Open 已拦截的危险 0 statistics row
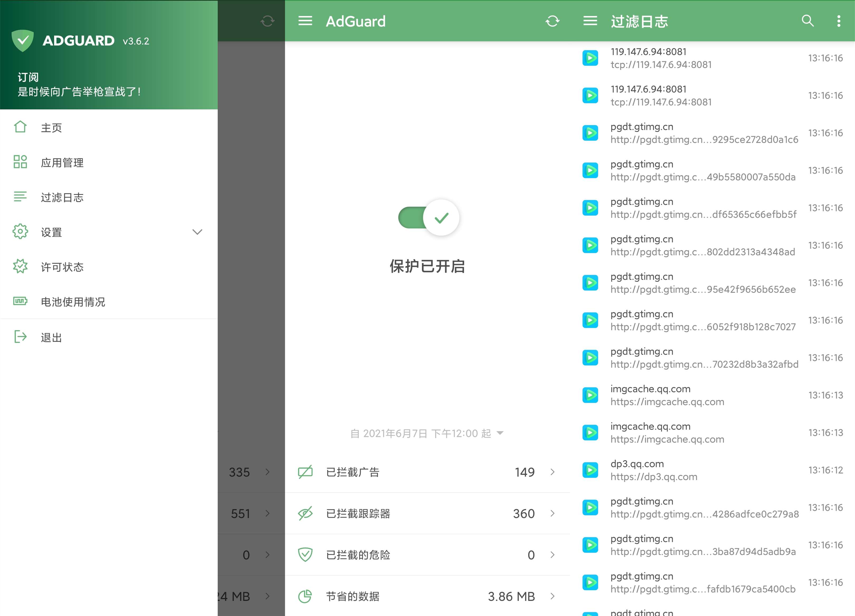This screenshot has width=855, height=616. point(427,555)
